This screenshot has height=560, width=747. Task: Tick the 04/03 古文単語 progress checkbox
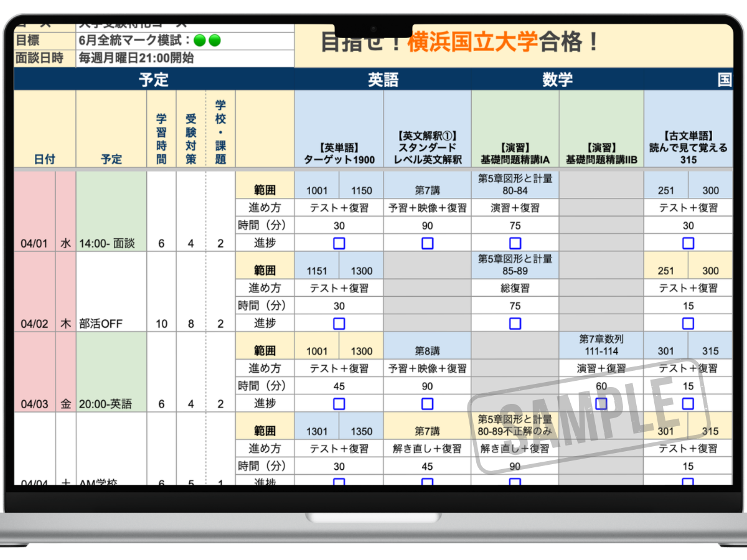pos(687,403)
